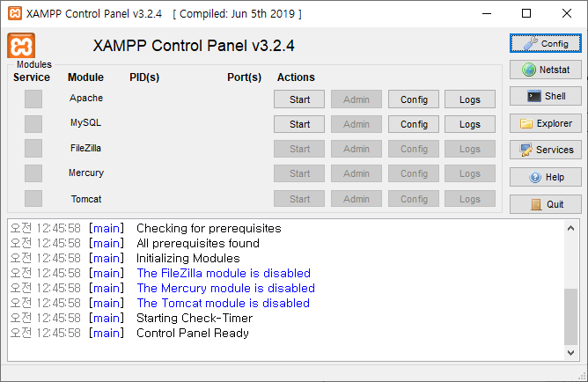Click 'All prerequisites found' log line
The width and height of the screenshot is (588, 382).
pos(198,243)
